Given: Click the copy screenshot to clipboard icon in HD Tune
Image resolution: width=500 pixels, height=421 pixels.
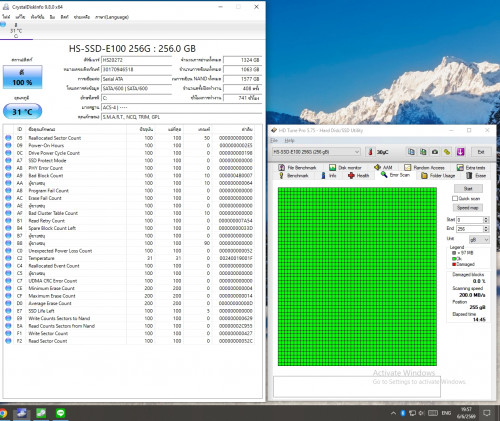Looking at the screenshot, I should click(423, 152).
